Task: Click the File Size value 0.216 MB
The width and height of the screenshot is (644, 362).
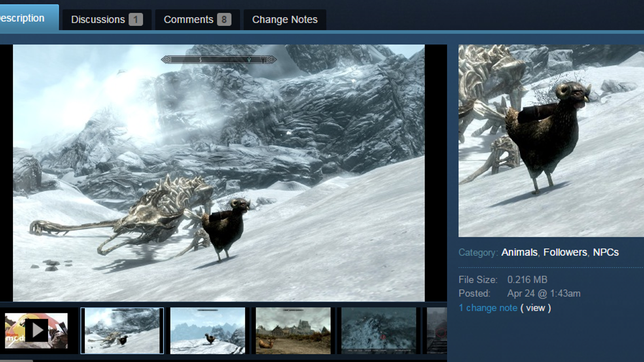Action: [x=528, y=280]
